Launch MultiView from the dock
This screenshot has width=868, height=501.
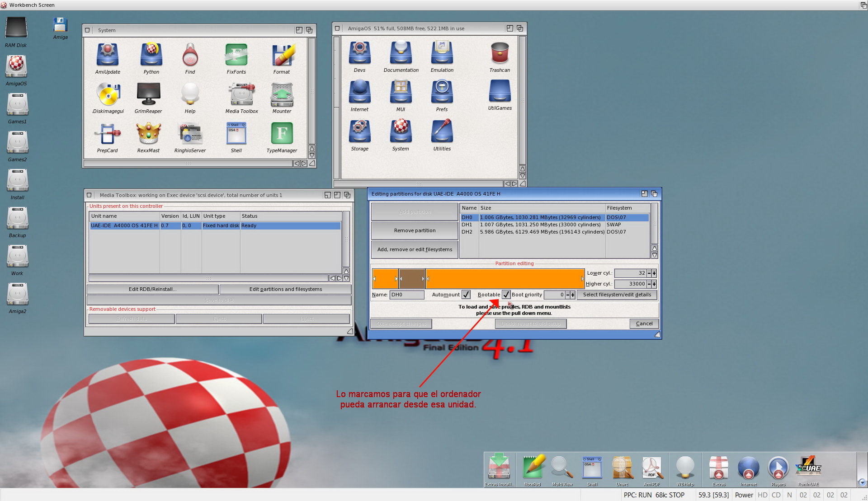[562, 468]
